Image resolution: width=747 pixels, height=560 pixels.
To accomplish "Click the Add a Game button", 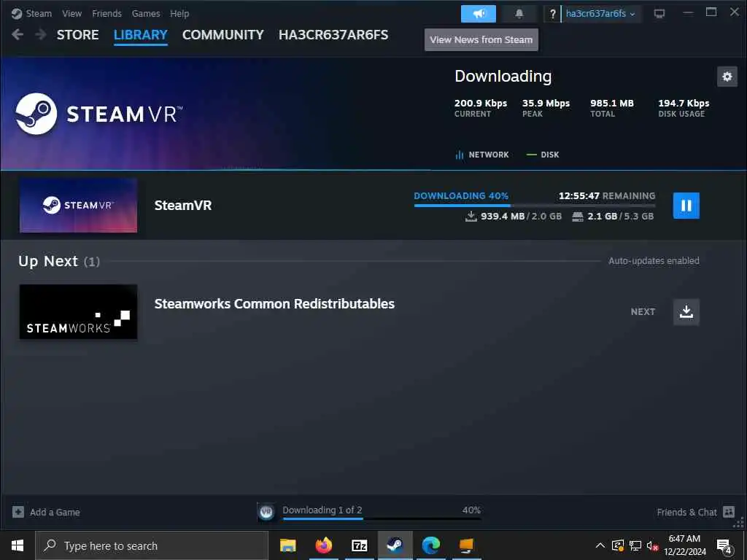I will pos(46,512).
